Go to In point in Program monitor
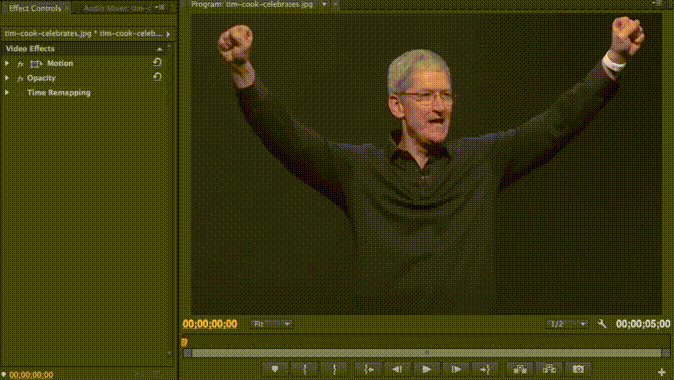 tap(368, 369)
